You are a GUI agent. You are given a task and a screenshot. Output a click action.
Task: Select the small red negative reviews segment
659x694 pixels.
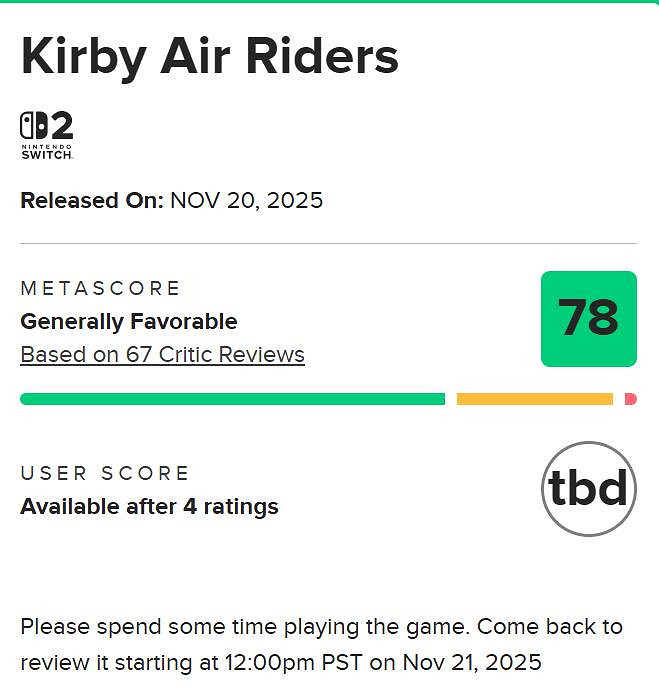[630, 399]
